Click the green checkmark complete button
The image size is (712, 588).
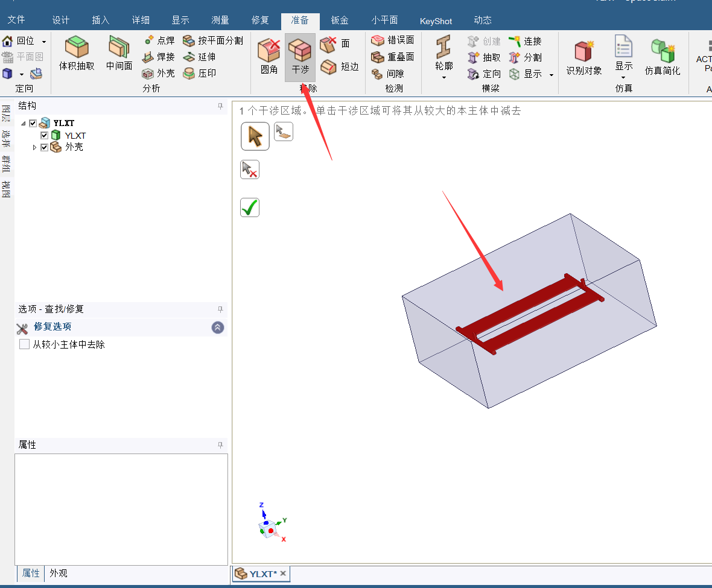(x=250, y=207)
